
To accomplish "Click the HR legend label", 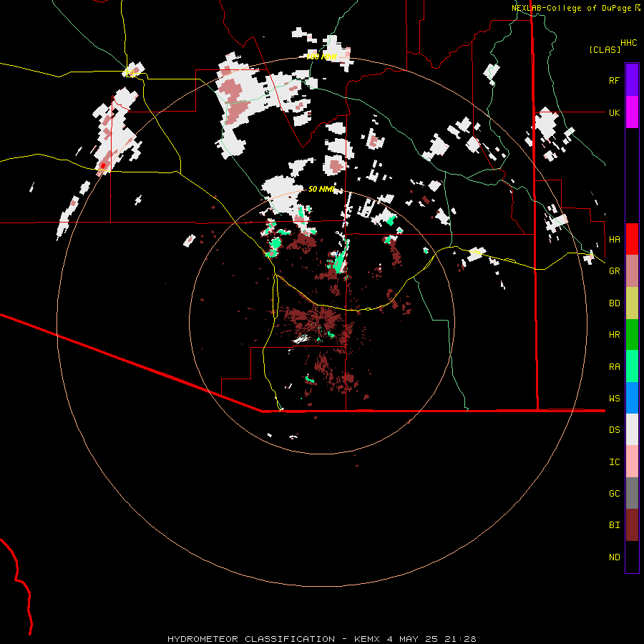I will (x=614, y=335).
